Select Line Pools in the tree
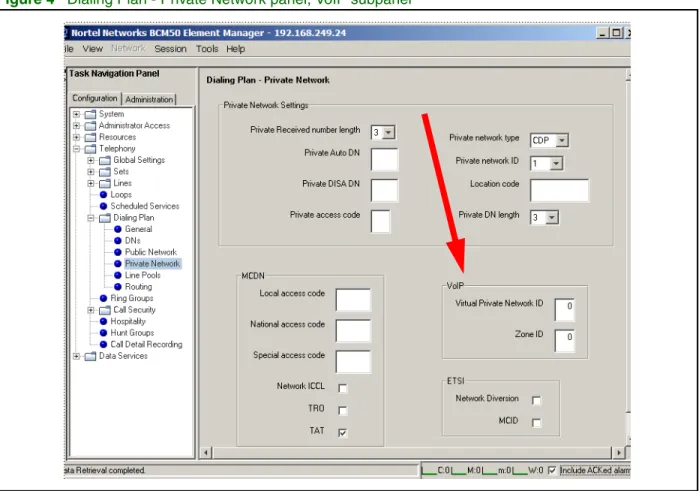This screenshot has height=491, width=699. (143, 276)
